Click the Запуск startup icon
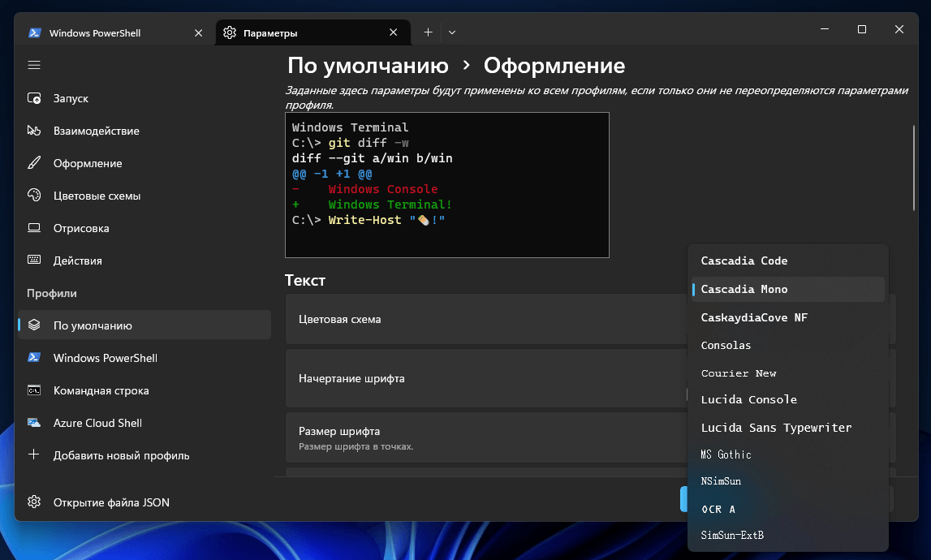The width and height of the screenshot is (931, 560). pyautogui.click(x=34, y=98)
